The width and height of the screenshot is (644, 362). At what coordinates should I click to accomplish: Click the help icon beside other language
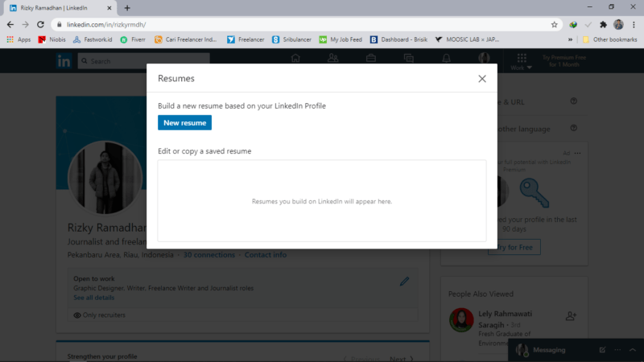pos(574,128)
